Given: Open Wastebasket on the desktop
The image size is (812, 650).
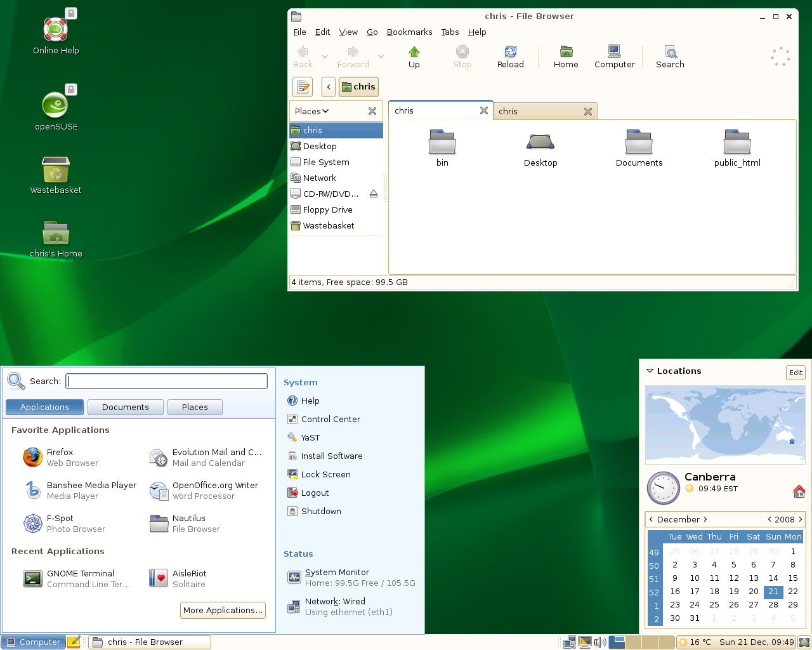Looking at the screenshot, I should (56, 175).
